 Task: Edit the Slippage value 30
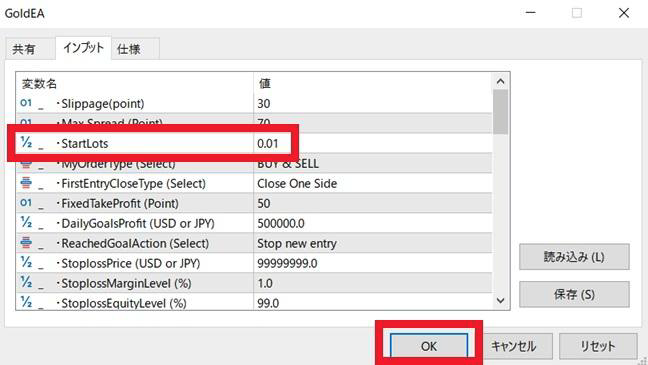coord(264,103)
